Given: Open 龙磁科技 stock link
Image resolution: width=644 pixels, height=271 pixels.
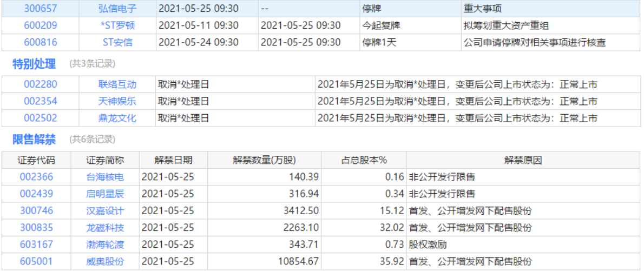Looking at the screenshot, I should 105,228.
